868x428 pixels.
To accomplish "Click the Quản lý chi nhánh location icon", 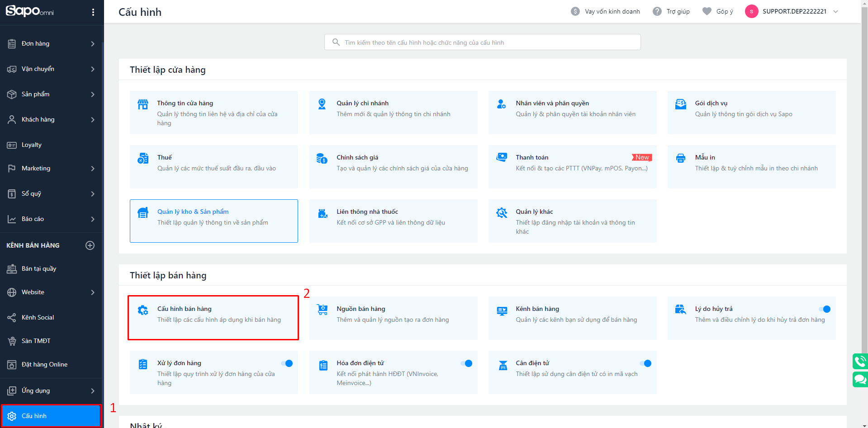I will pyautogui.click(x=322, y=104).
